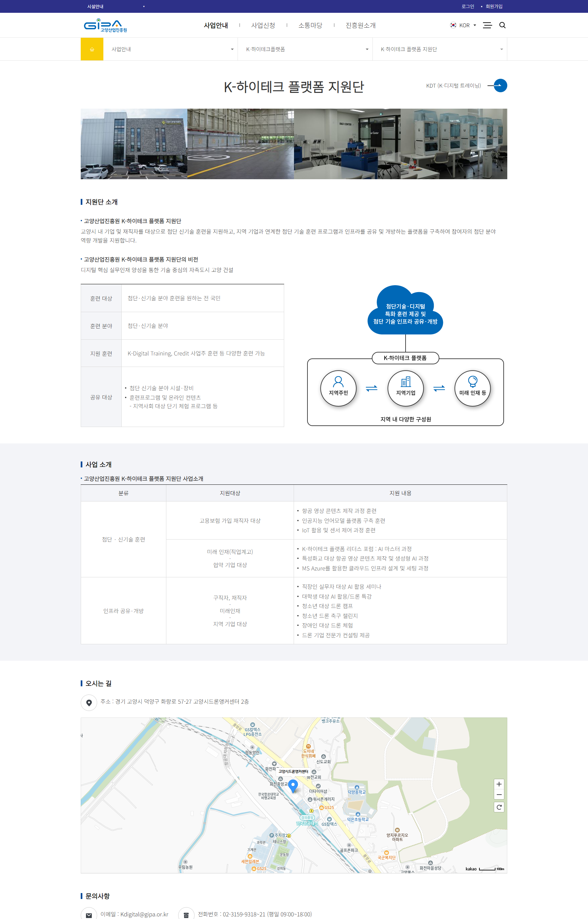Click the 고양시드론앵커센터 map label
The image size is (588, 919).
coord(293,772)
